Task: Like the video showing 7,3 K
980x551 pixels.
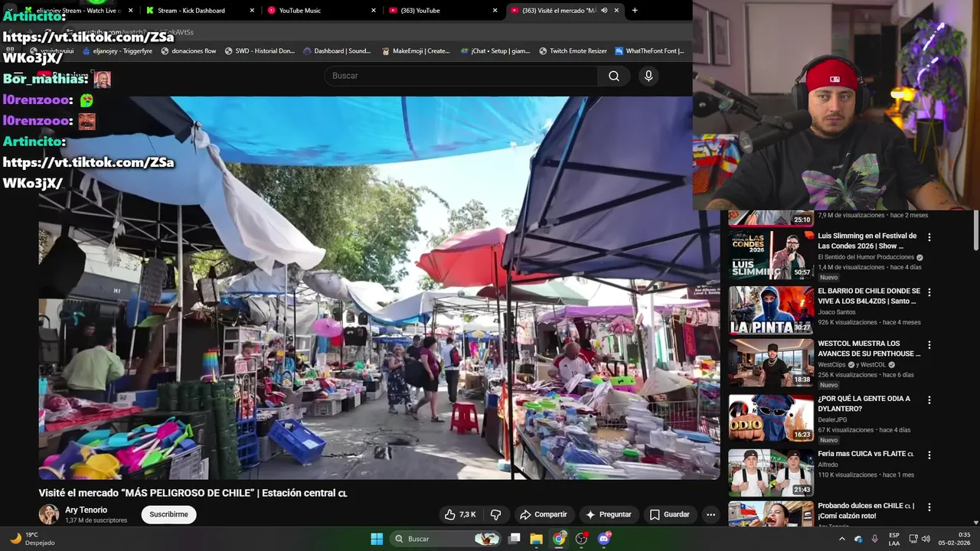Action: (x=461, y=514)
